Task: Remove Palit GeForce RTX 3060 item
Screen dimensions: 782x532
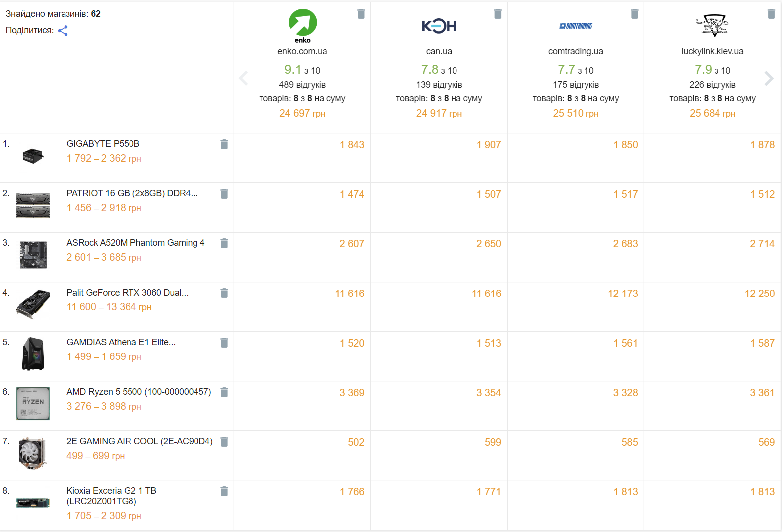Action: (224, 293)
